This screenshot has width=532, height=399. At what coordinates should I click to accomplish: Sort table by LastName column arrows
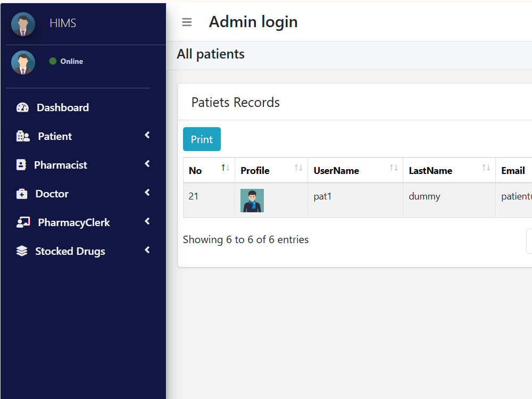(486, 168)
